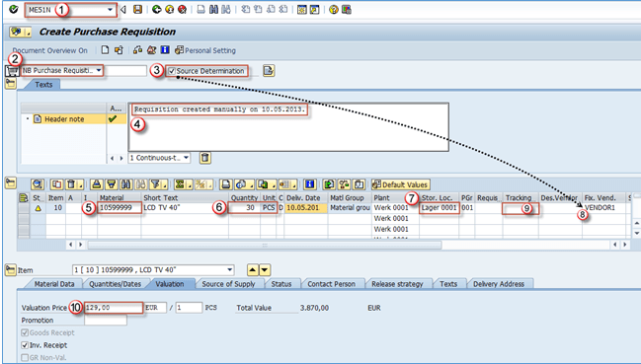
Task: Toggle the GR Non-Val. checkbox
Action: (25, 357)
